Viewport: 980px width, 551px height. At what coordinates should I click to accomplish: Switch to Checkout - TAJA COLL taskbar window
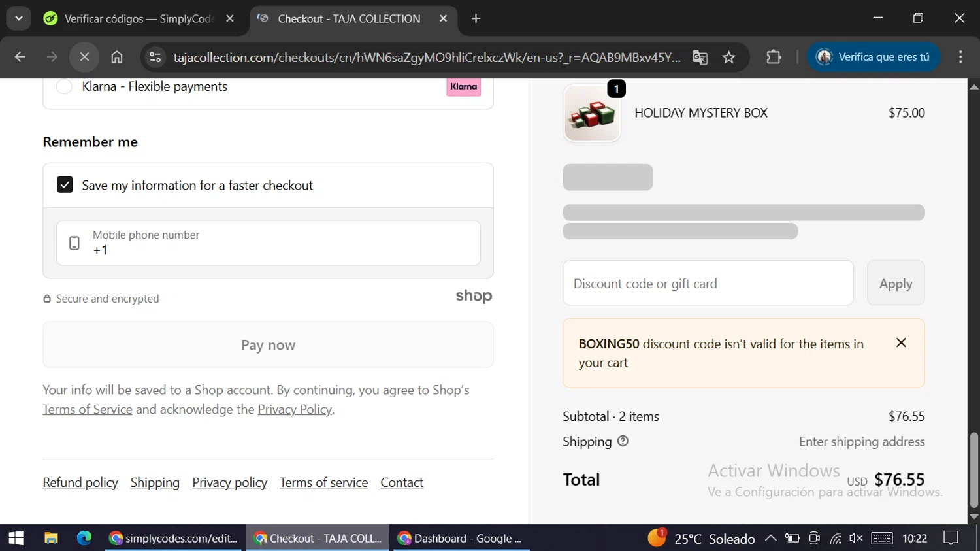point(318,538)
